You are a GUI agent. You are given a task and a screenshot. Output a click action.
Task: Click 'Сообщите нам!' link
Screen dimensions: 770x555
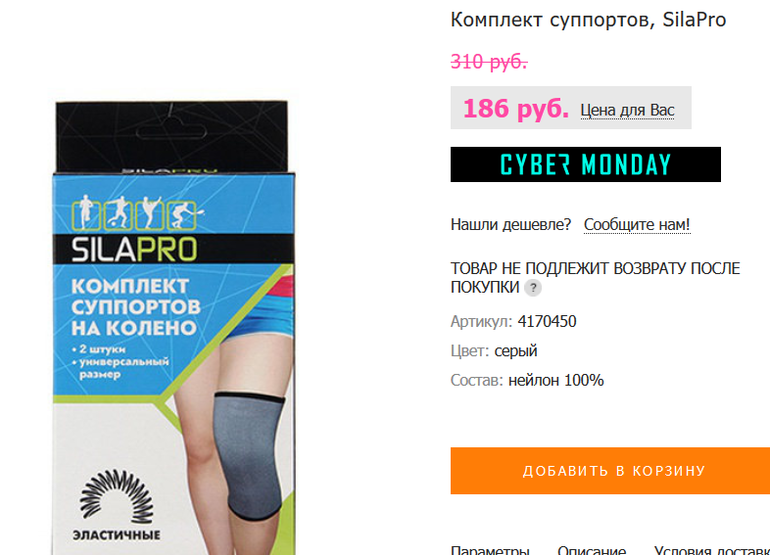click(x=637, y=224)
